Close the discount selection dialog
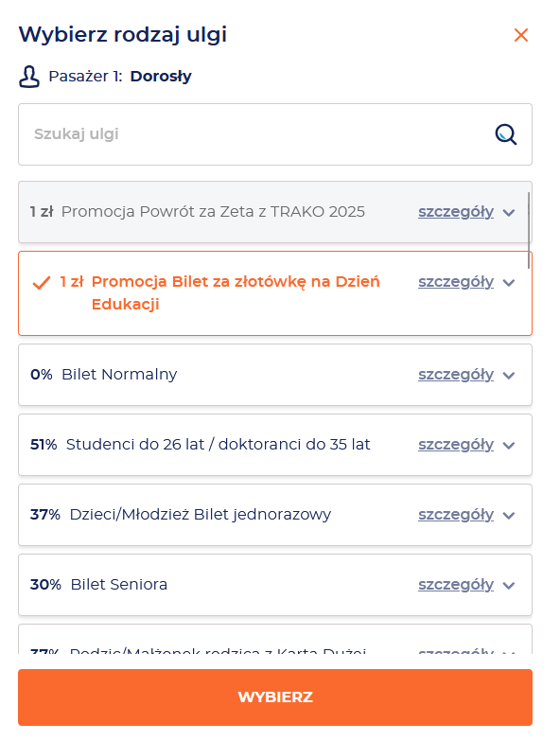560x741 pixels. click(x=521, y=35)
